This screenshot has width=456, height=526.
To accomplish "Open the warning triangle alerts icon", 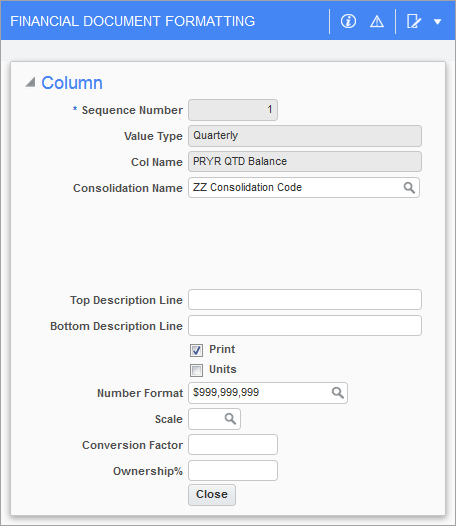I will 377,22.
